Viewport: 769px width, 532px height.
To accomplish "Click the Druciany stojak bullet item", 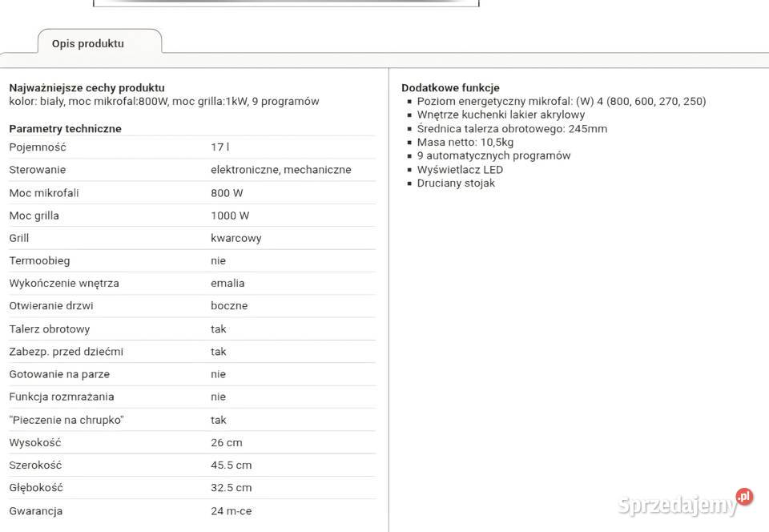I will click(456, 183).
